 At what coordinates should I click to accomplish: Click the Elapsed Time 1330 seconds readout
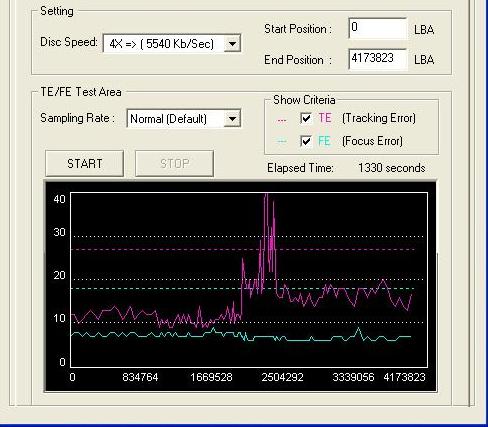click(392, 168)
